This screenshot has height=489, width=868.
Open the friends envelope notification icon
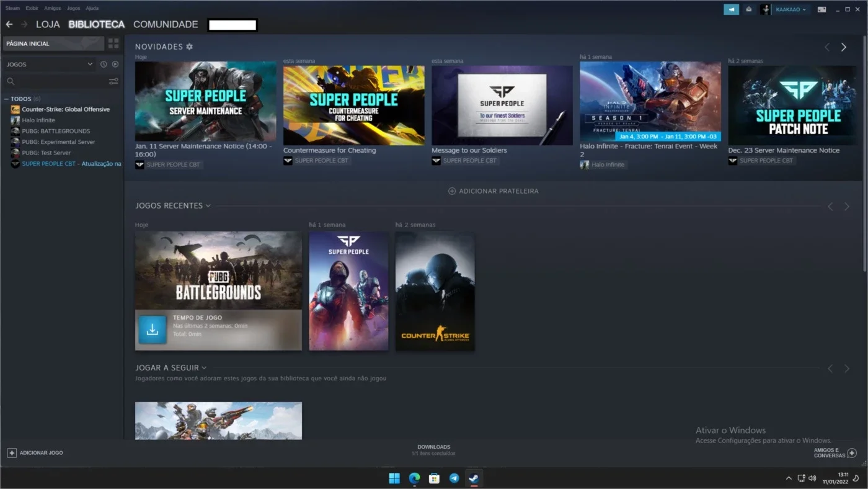[x=749, y=9]
